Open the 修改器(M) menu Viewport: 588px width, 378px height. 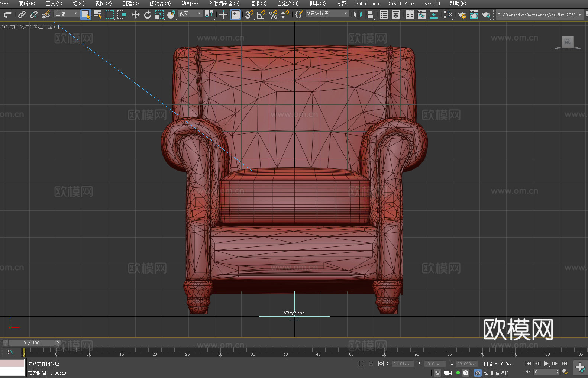[160, 3]
